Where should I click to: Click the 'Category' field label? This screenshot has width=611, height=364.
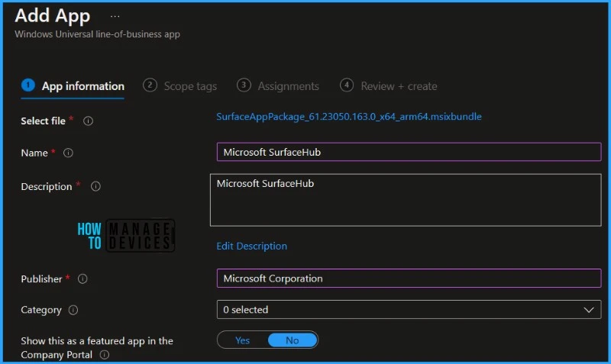(x=41, y=310)
